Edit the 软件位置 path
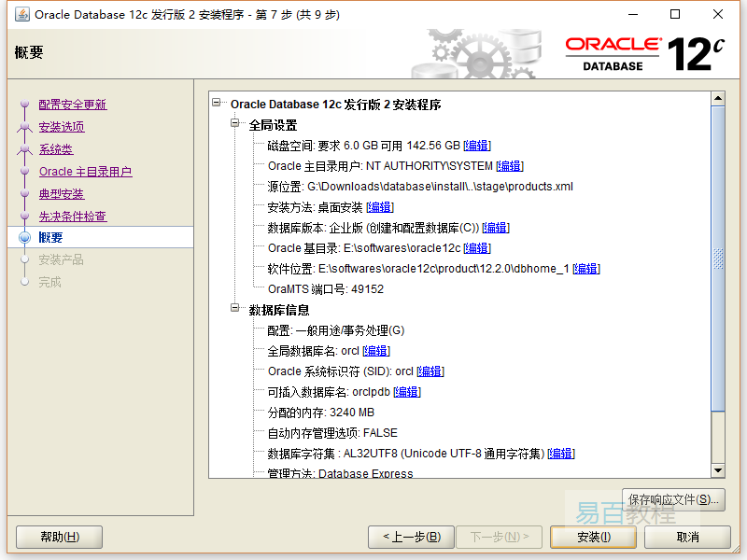The height and width of the screenshot is (560, 747). 585,269
